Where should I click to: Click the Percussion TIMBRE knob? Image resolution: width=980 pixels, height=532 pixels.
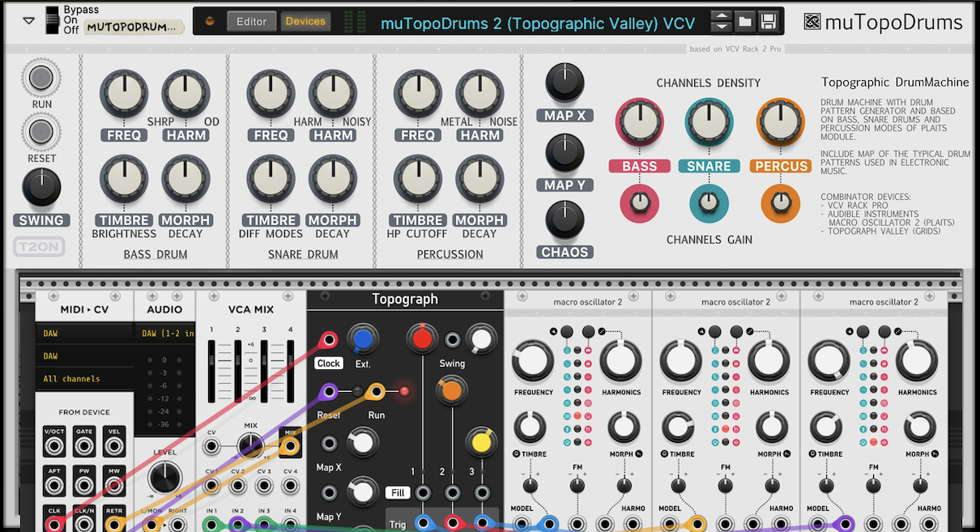click(x=418, y=180)
